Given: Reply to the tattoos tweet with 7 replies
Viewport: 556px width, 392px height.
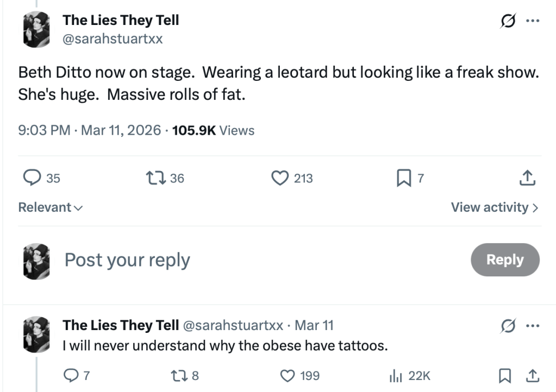Looking at the screenshot, I should click(x=71, y=375).
